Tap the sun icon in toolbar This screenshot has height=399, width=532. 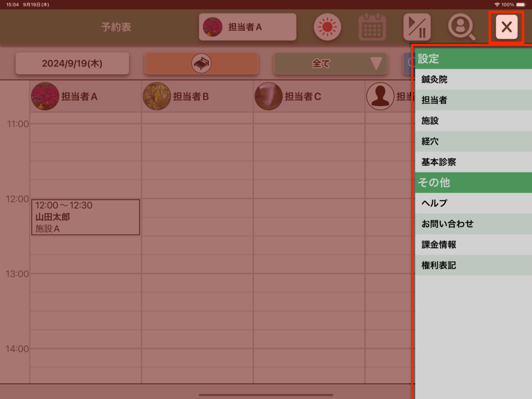(327, 28)
